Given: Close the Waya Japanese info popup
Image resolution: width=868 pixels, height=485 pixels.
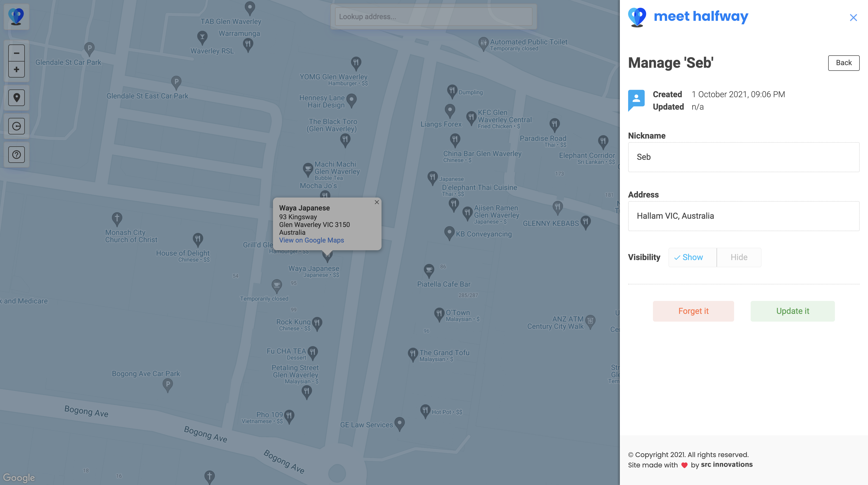Looking at the screenshot, I should [x=377, y=202].
